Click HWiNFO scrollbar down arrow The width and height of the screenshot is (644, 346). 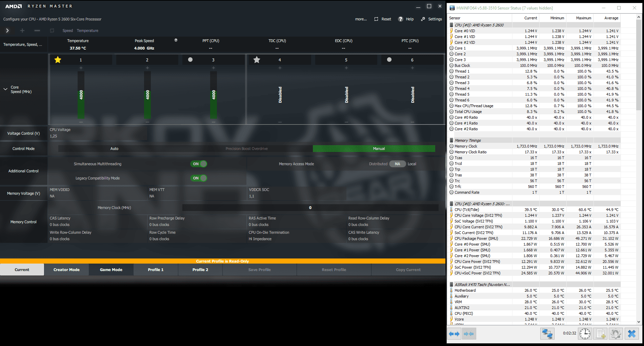coord(639,322)
